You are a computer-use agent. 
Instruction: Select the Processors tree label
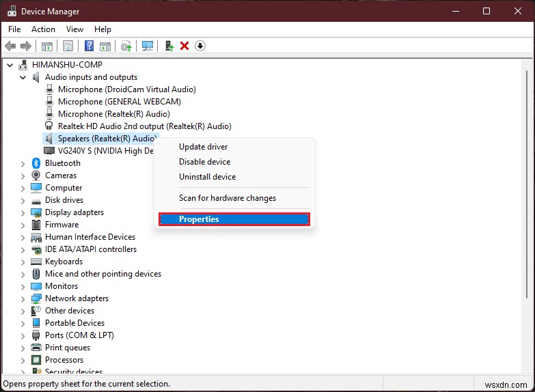pos(64,360)
